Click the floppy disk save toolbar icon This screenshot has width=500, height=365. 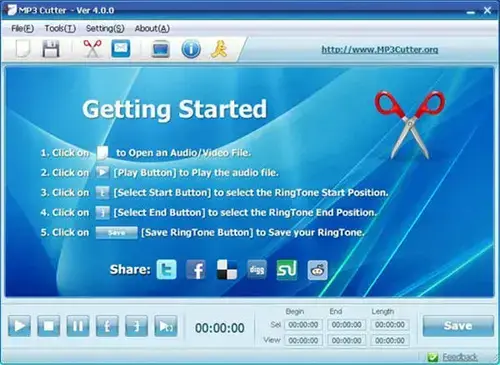(x=51, y=49)
